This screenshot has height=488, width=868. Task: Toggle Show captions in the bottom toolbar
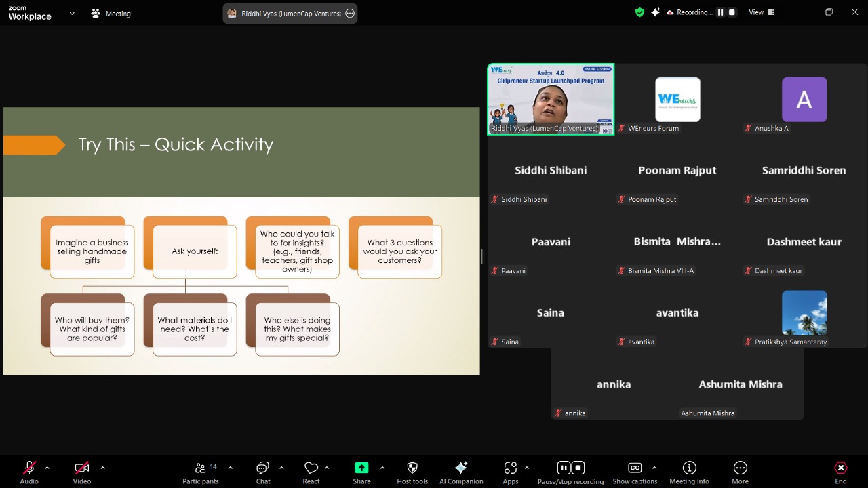635,468
